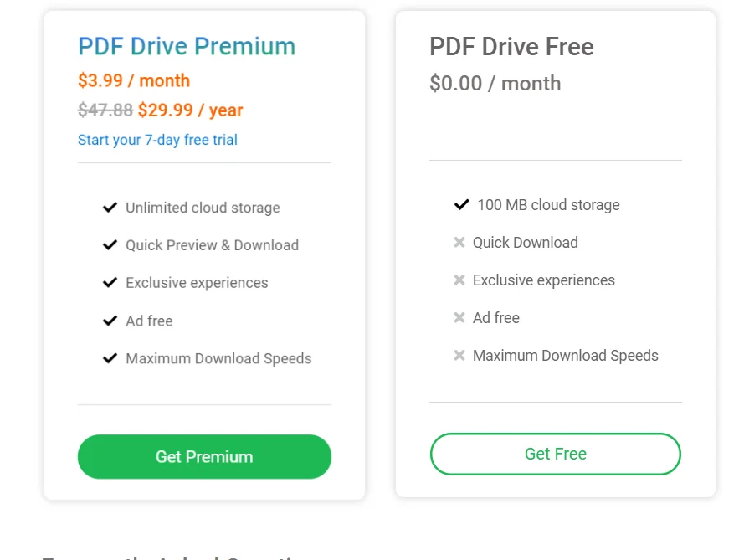This screenshot has width=744, height=560.
Task: Click the crossed-out $47.88 price
Action: (105, 110)
